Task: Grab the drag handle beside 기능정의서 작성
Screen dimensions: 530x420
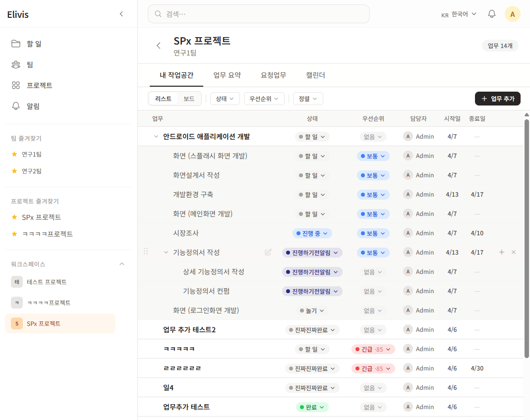Action: tap(146, 252)
